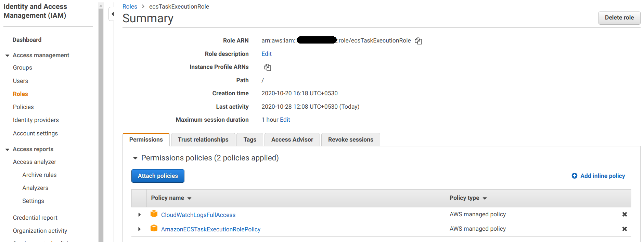Remove the AmazonECSTaskExecutionRolePolicy with the X icon

coord(624,229)
